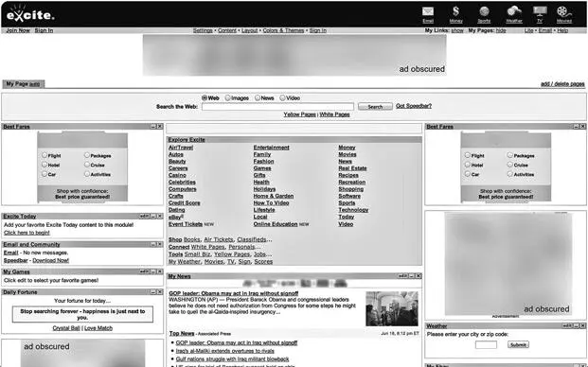This screenshot has width=588, height=367.
Task: Click the Excite logo
Action: 30,14
